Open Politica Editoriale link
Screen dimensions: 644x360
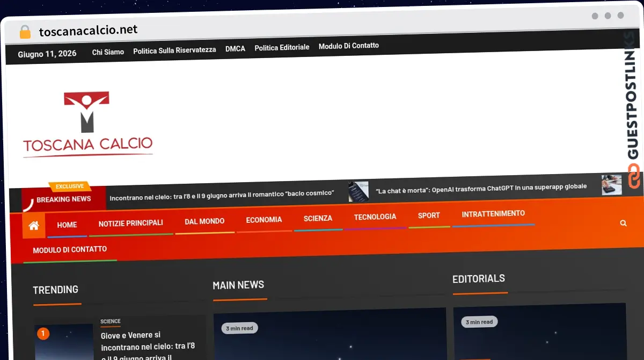tap(282, 48)
